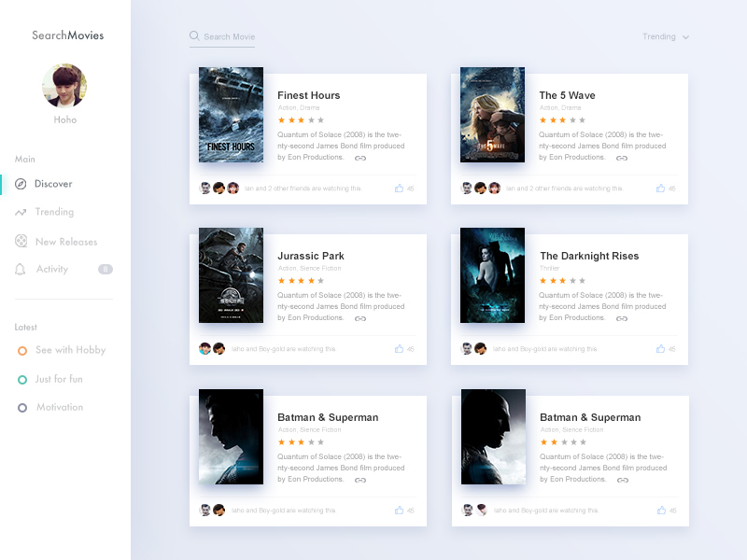Click the Trending arrow icon in sidebar
Screen dimensions: 747x560
(21, 213)
